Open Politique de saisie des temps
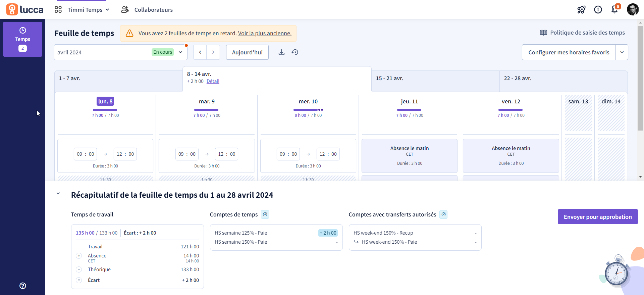The width and height of the screenshot is (644, 295). (587, 33)
